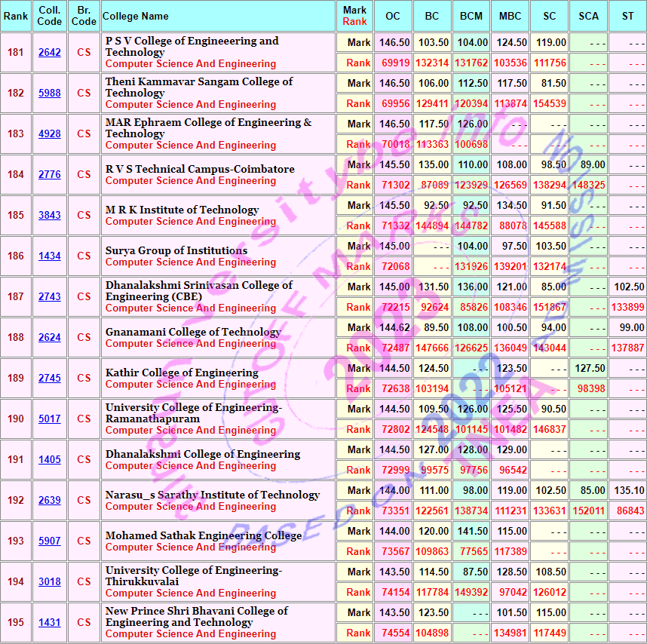Open college code 2642 link
The width and height of the screenshot is (647, 644).
point(50,53)
